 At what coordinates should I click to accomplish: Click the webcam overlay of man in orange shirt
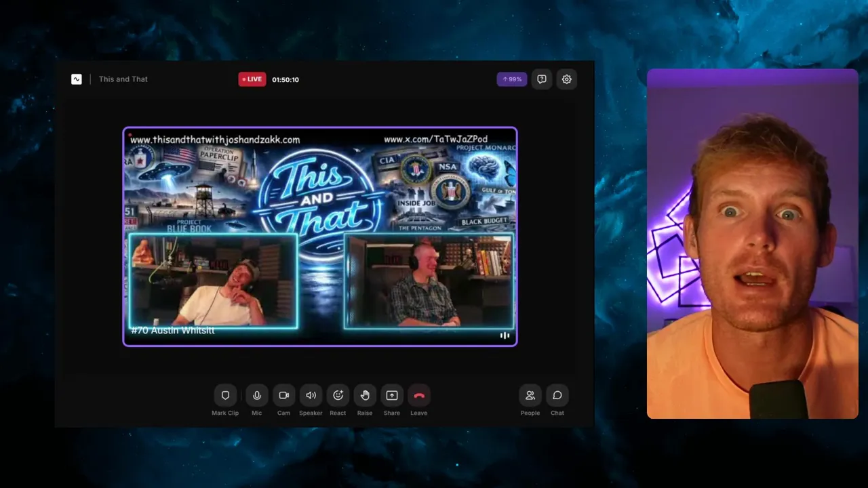click(x=753, y=244)
